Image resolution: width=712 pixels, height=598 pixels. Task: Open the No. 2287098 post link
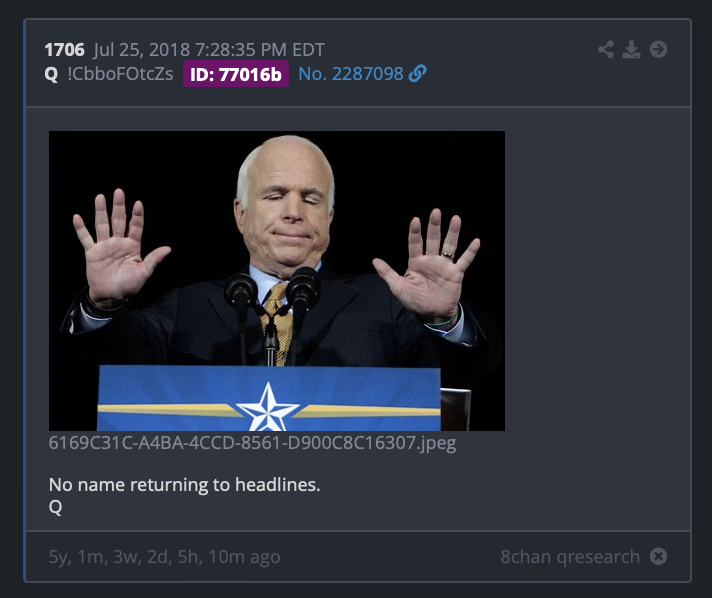click(x=351, y=74)
